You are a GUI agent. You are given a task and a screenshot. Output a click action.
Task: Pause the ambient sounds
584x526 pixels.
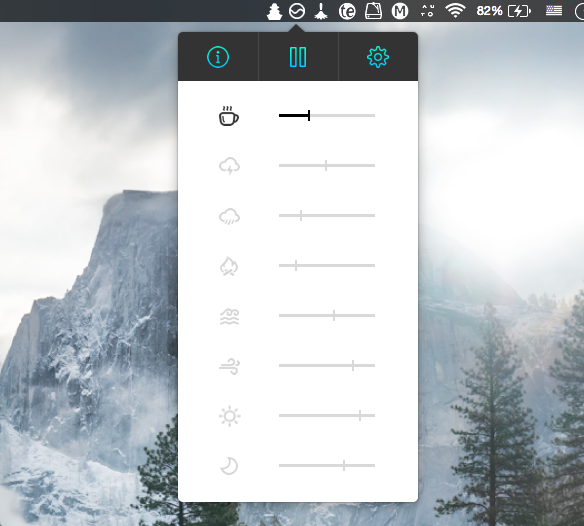pos(298,57)
